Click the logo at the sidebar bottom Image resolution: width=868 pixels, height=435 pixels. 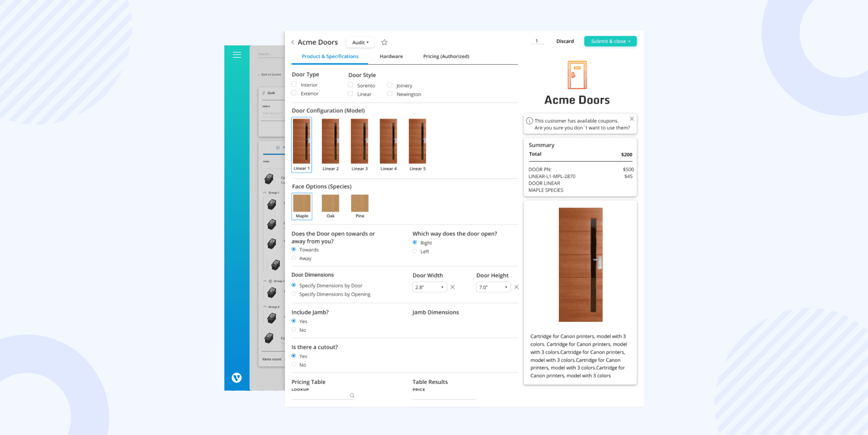[x=237, y=377]
